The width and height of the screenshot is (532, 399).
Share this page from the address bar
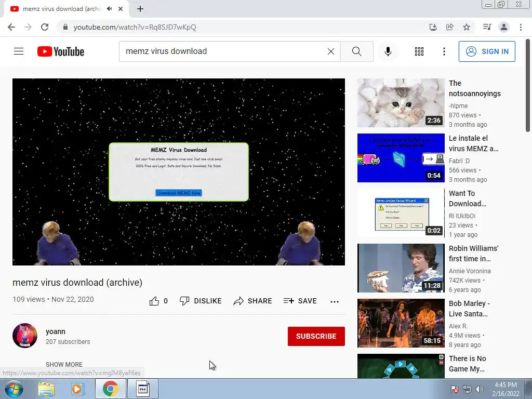click(449, 27)
